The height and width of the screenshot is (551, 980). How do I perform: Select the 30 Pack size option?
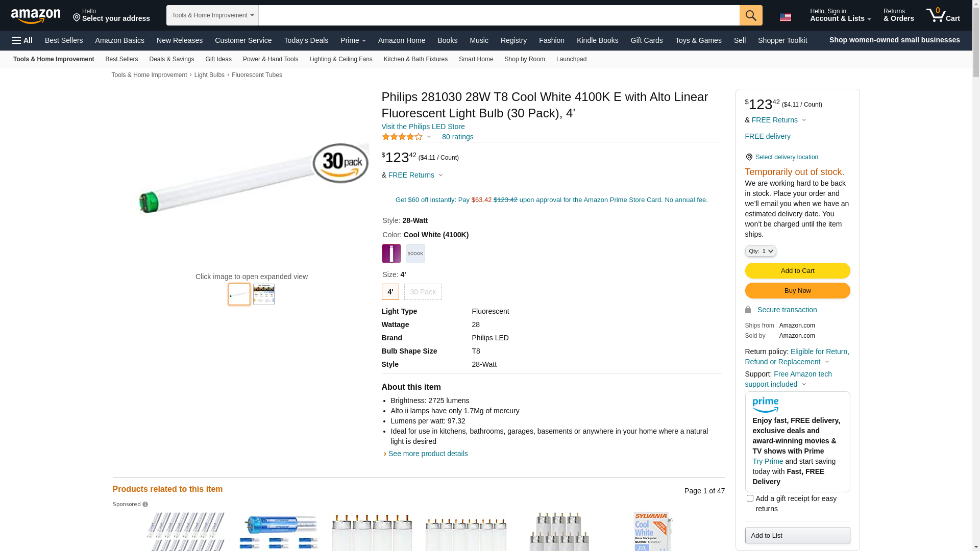click(423, 292)
